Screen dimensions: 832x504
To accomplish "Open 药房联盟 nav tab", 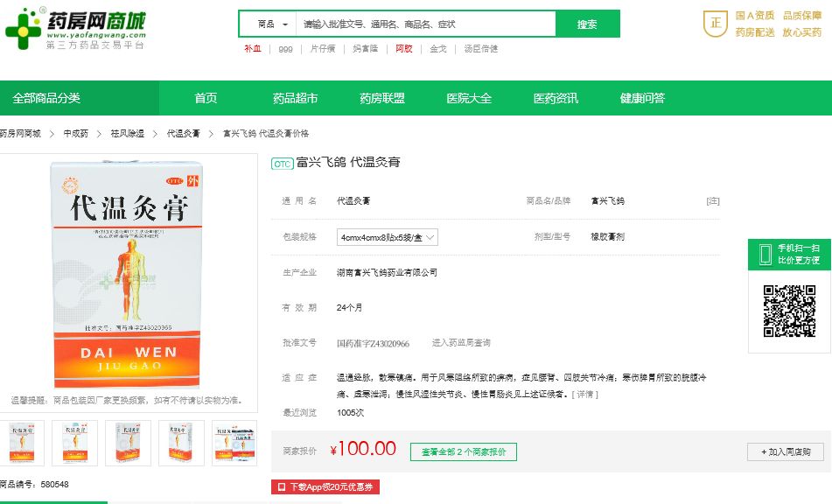I will click(382, 98).
